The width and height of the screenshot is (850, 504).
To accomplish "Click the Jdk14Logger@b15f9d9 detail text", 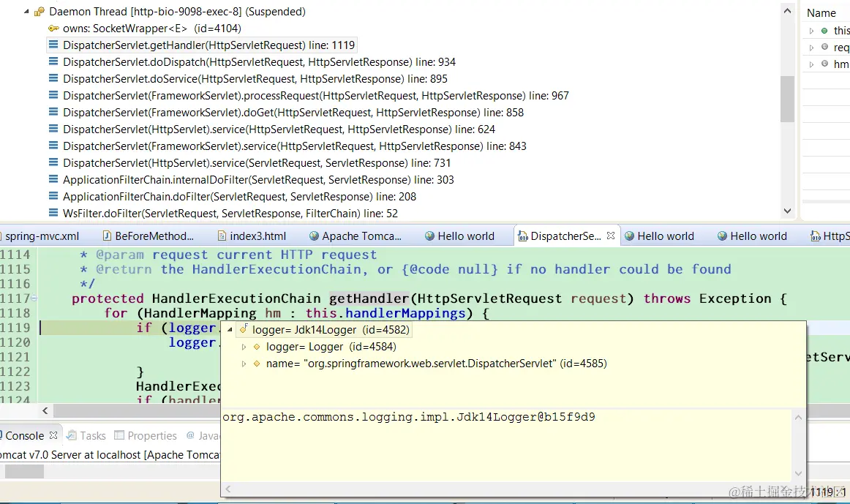I will click(409, 417).
